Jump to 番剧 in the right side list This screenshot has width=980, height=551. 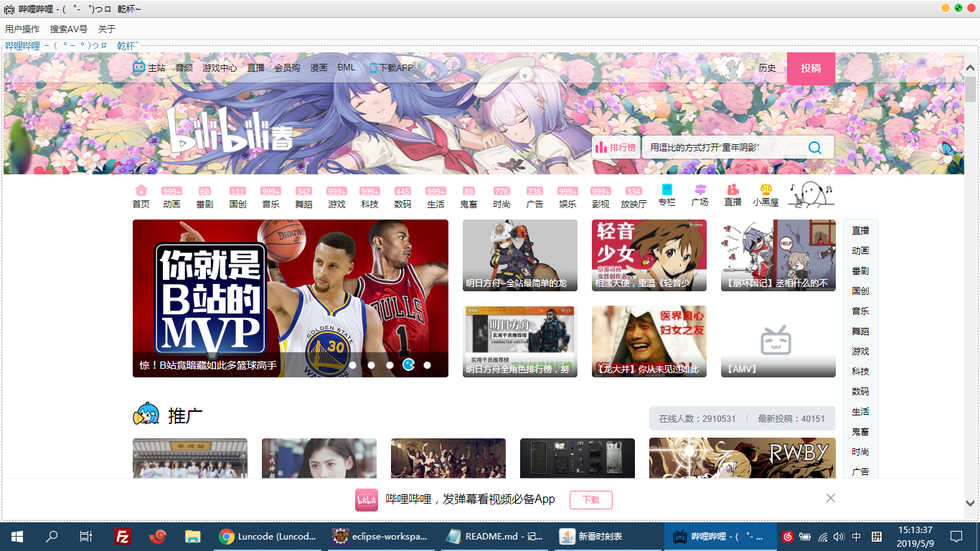point(860,271)
